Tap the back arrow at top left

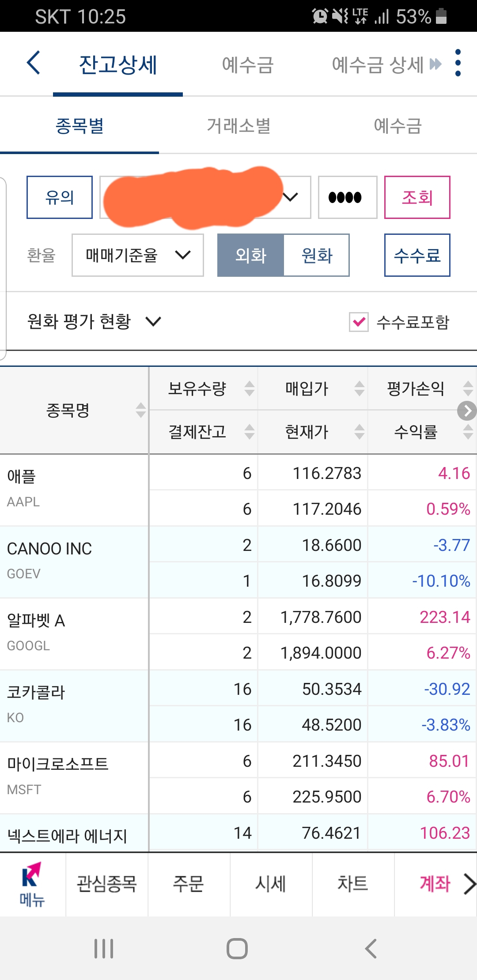(34, 63)
